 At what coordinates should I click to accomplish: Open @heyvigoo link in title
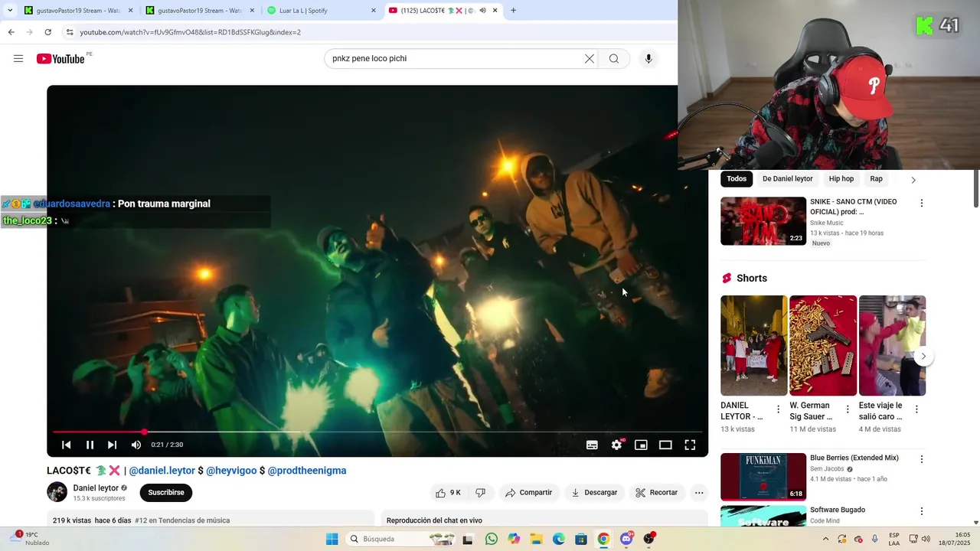coord(231,471)
